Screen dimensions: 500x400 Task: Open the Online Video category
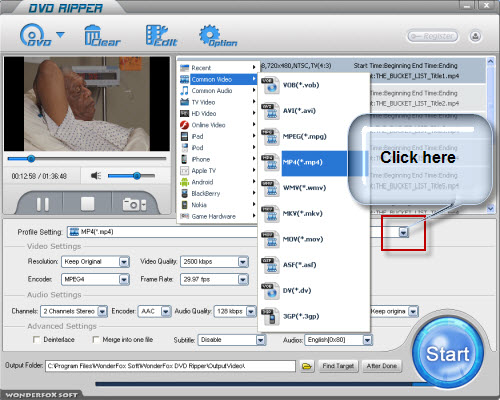(218, 125)
